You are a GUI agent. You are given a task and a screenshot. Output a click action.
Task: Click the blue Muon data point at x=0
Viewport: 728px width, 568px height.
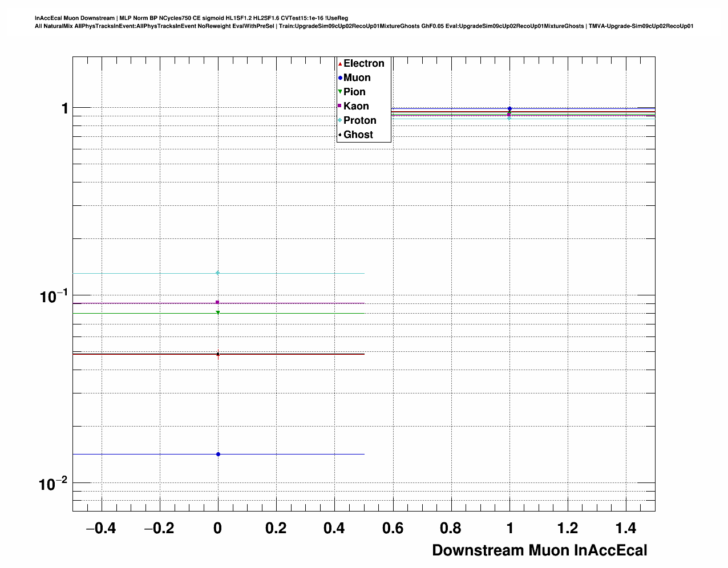click(218, 455)
